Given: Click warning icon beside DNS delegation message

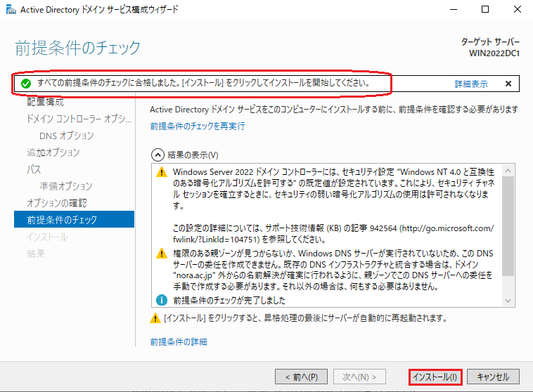Looking at the screenshot, I should [x=162, y=254].
